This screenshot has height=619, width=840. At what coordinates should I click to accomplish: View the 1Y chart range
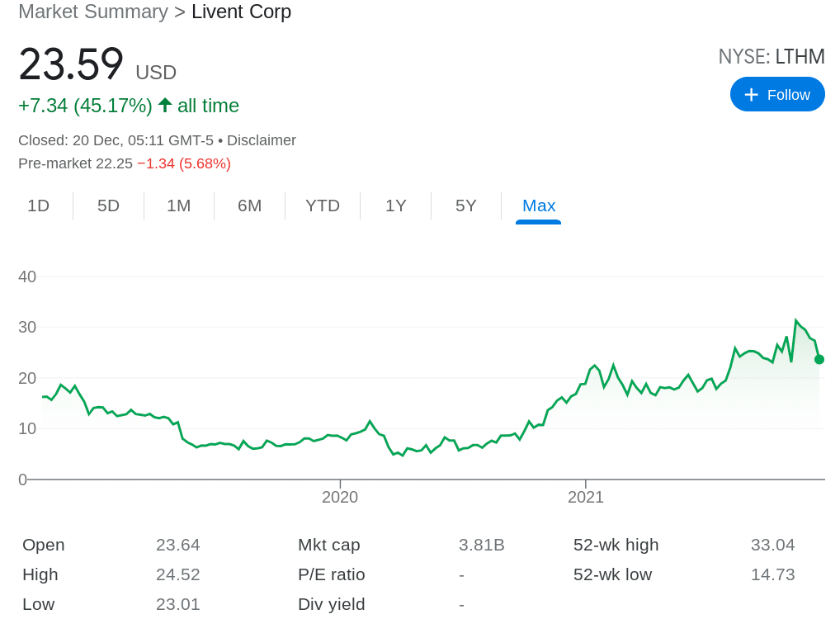click(x=395, y=206)
